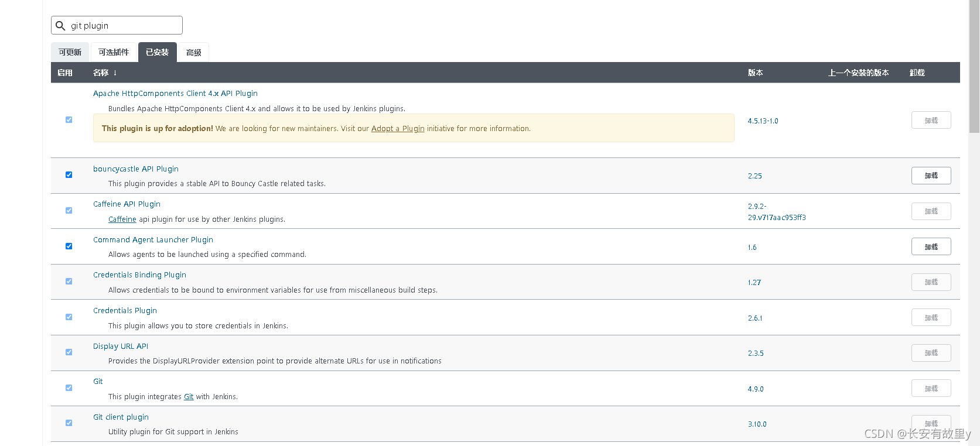Open the Adopt a Plugin link
Viewport: 980px width, 446px height.
pyautogui.click(x=398, y=129)
